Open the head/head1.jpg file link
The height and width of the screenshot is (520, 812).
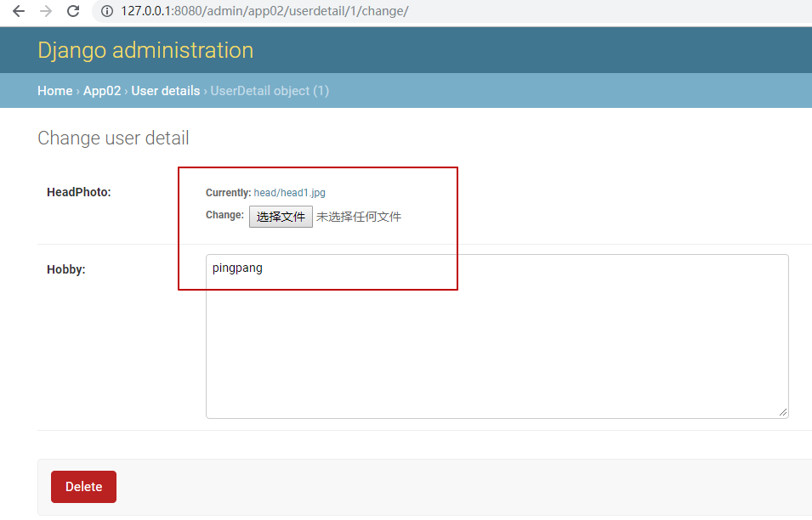coord(289,193)
